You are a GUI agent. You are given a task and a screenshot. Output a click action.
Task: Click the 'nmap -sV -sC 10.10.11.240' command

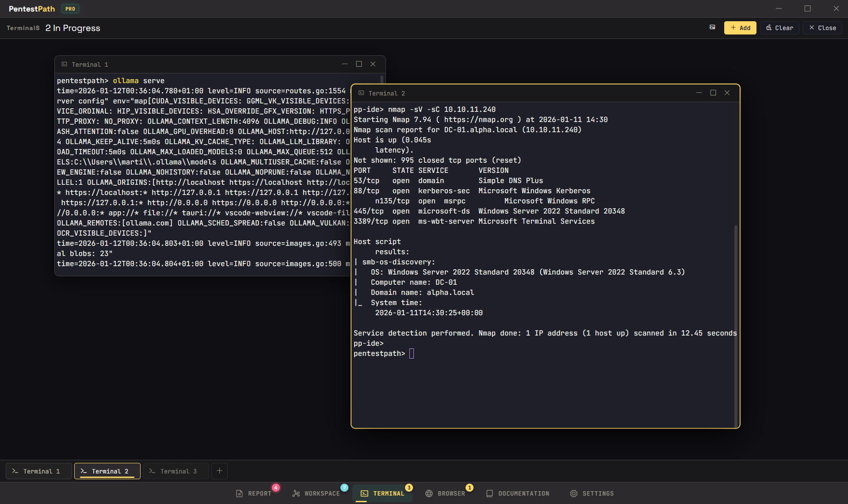[x=442, y=110]
